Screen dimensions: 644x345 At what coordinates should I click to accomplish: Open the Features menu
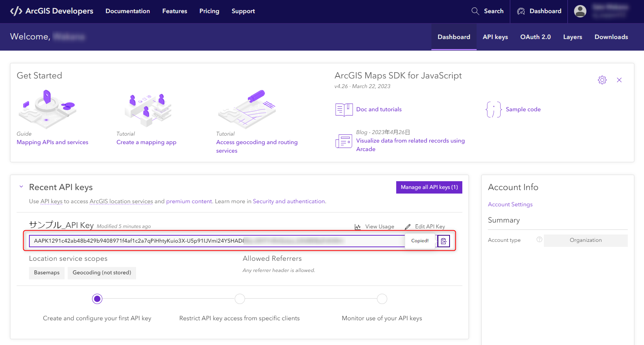tap(175, 11)
